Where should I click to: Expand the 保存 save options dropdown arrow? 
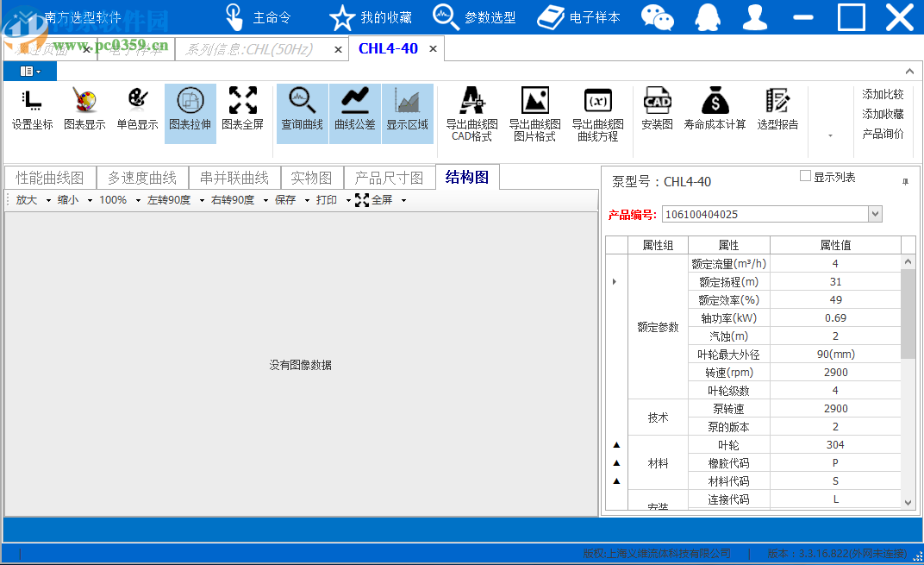pyautogui.click(x=305, y=199)
